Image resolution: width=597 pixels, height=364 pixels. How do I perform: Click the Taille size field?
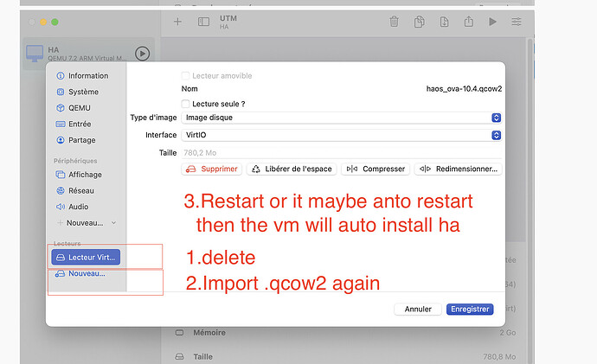coord(341,153)
